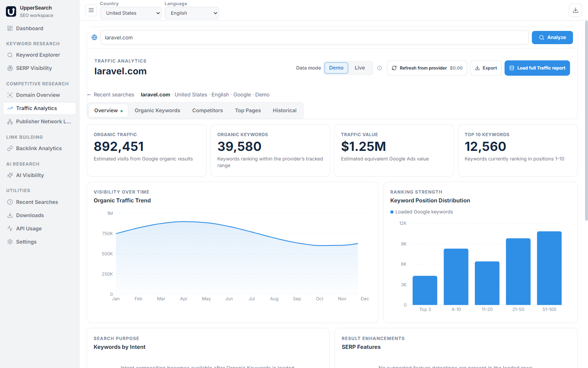Click the page's vertical scrollbar

tap(587, 121)
